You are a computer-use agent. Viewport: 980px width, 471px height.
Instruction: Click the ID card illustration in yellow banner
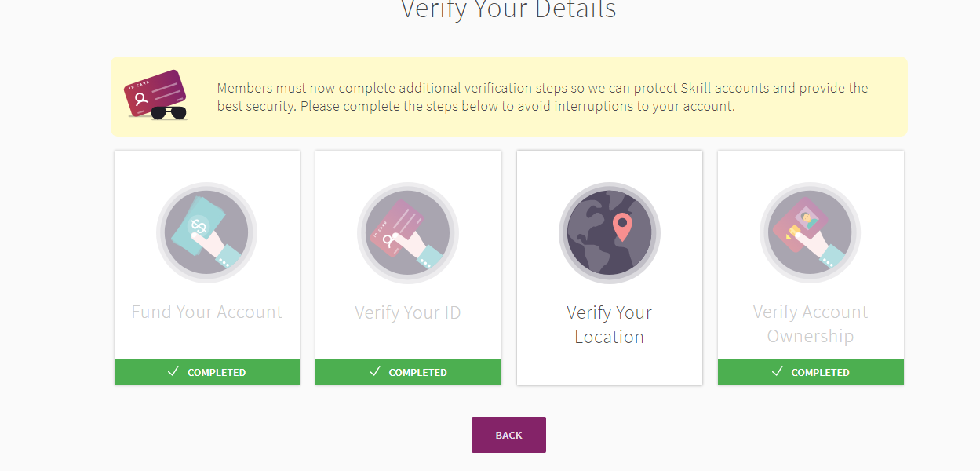(155, 92)
